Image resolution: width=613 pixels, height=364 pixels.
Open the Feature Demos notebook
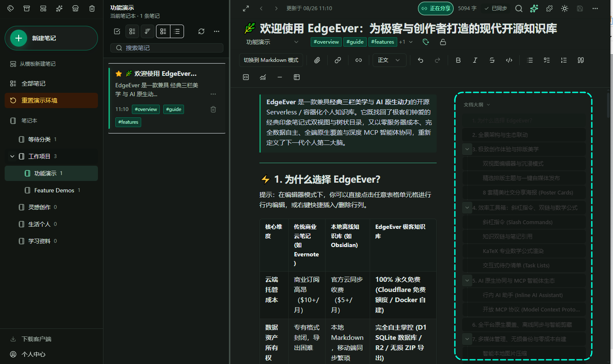[51, 190]
